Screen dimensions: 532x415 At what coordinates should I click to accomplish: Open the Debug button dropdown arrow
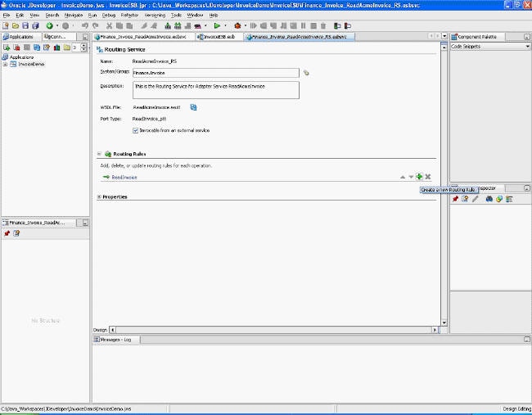point(246,26)
